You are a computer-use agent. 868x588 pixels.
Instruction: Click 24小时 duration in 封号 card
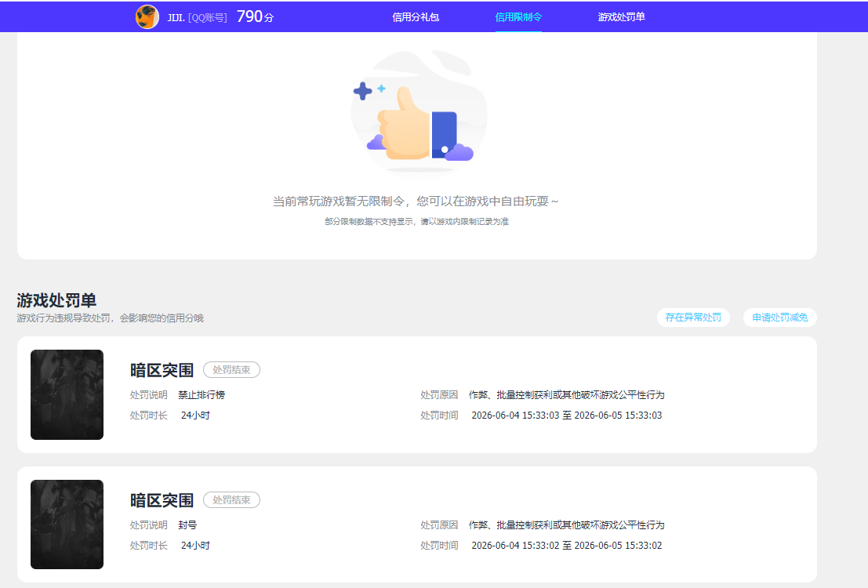pos(195,546)
